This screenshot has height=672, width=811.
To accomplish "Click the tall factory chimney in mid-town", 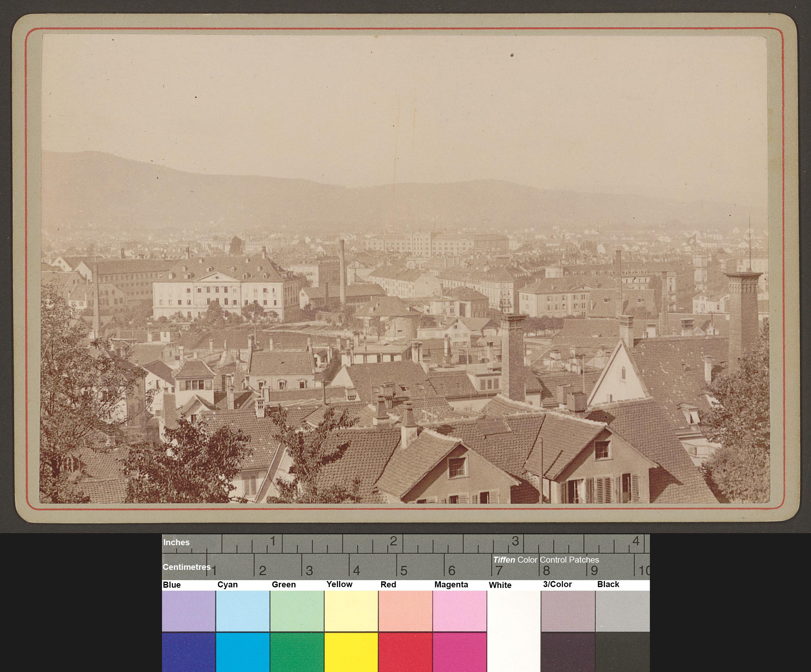I will pos(342,272).
